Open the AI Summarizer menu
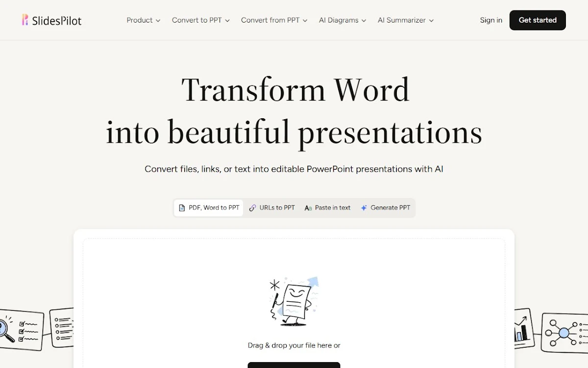This screenshot has height=368, width=588. [406, 20]
